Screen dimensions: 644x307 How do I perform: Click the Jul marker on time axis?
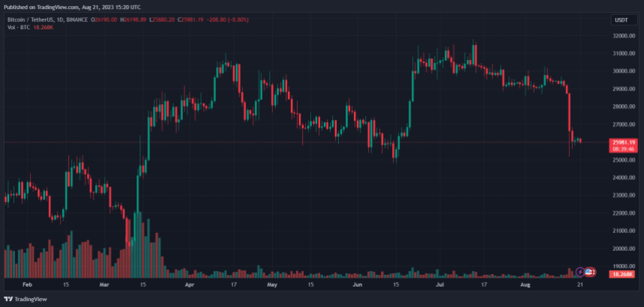[442, 285]
